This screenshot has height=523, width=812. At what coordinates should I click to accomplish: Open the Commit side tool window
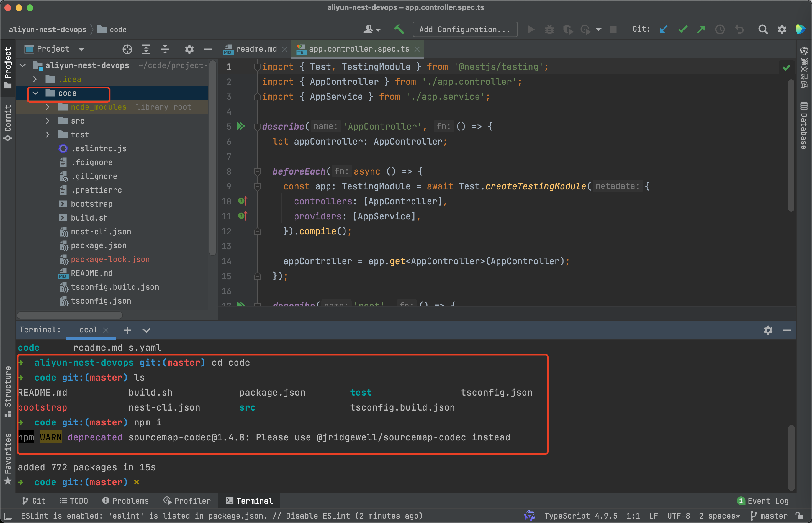[7, 123]
